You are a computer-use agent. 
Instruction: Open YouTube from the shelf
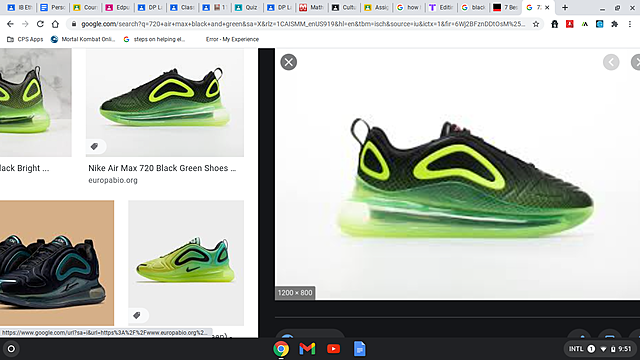(x=333, y=349)
